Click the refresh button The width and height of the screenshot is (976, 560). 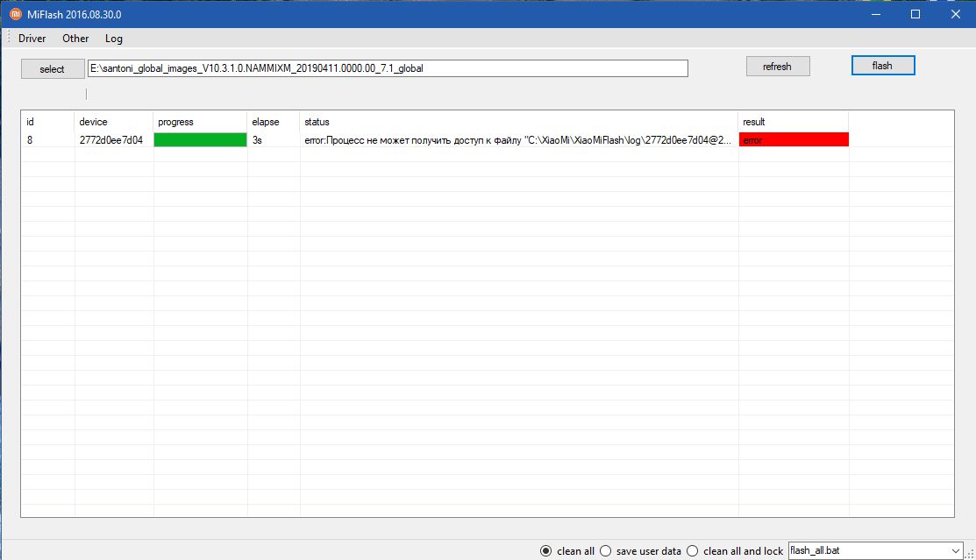[x=778, y=67]
